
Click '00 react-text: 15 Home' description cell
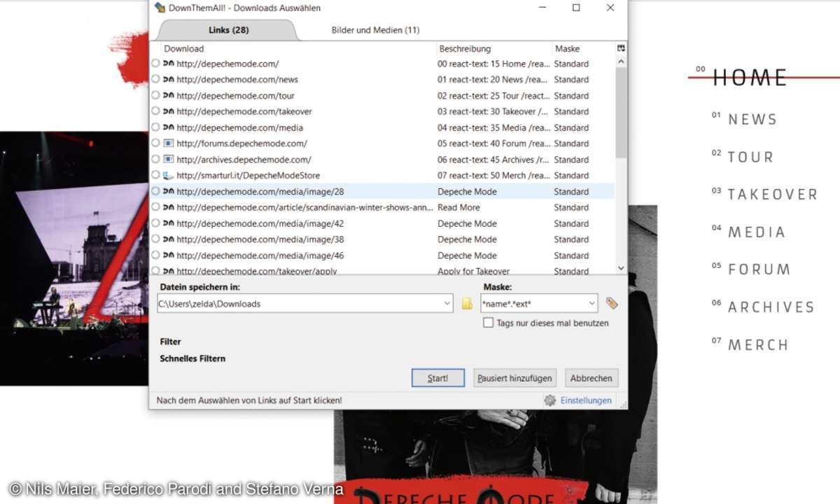point(493,64)
